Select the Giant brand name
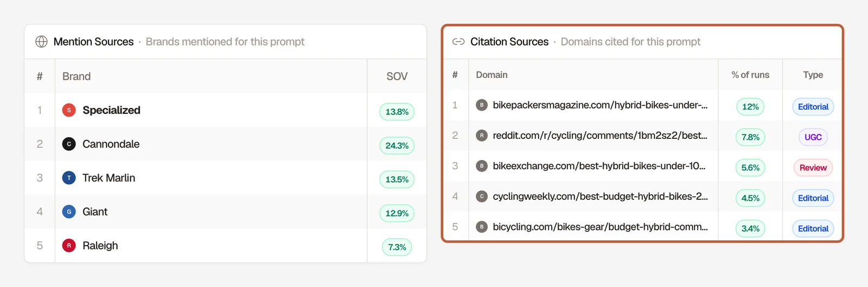This screenshot has height=287, width=868. pos(95,212)
